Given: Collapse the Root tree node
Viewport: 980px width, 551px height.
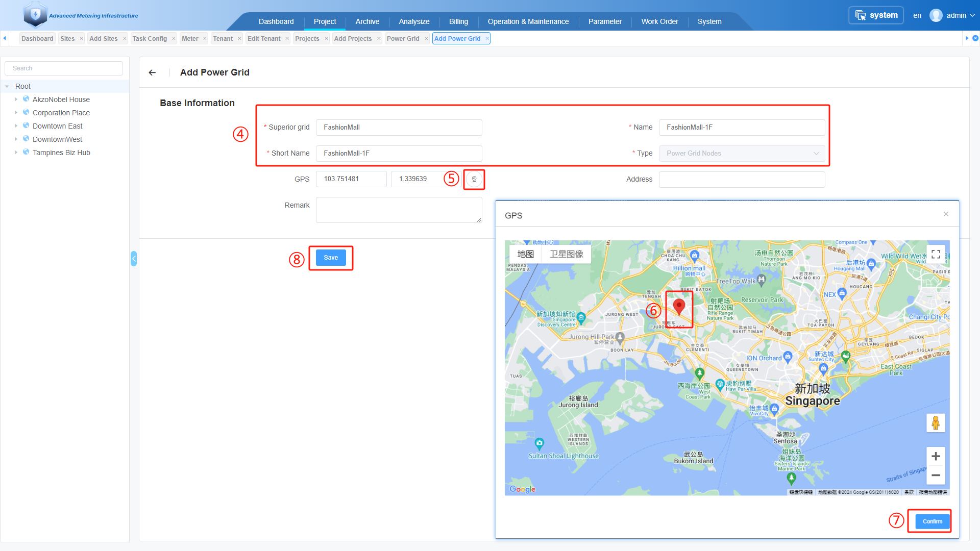Looking at the screenshot, I should click(7, 87).
